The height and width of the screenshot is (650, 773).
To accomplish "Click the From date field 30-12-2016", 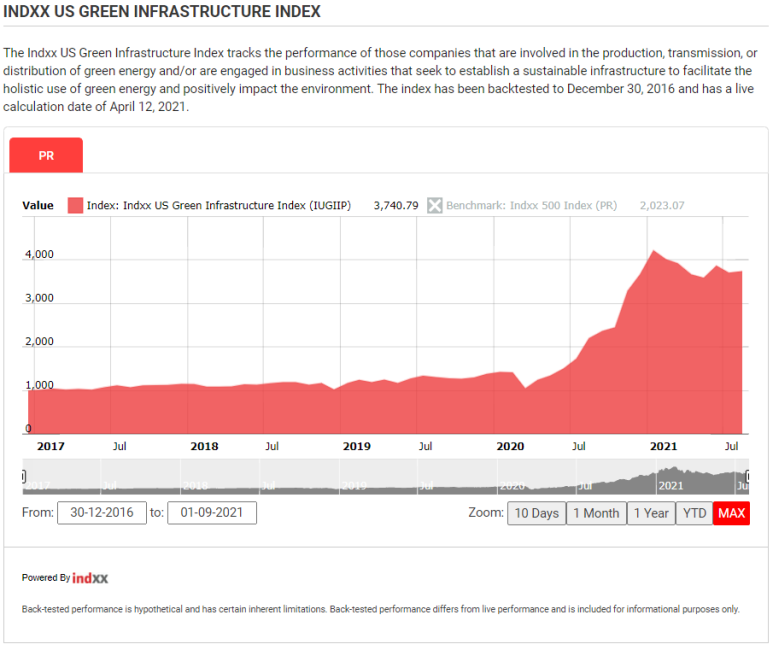I will (x=102, y=513).
